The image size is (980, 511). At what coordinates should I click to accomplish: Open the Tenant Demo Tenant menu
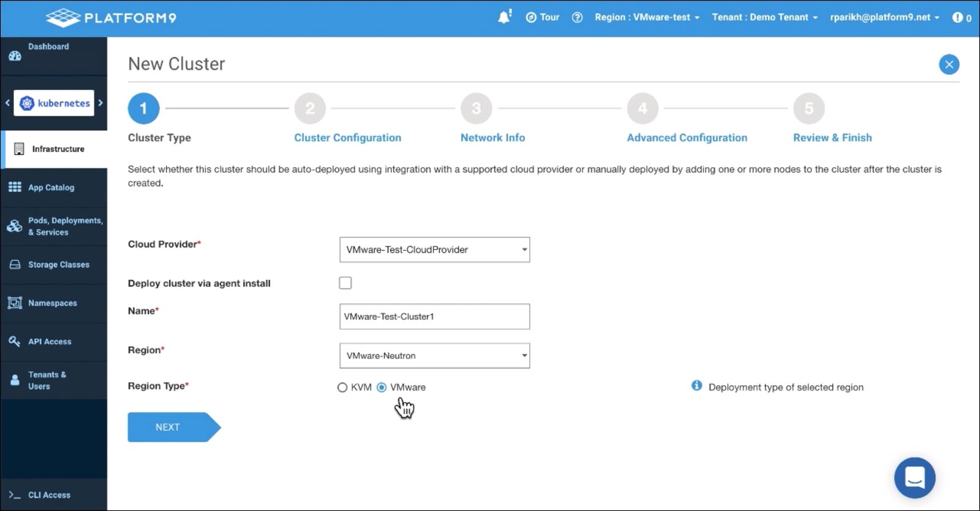click(x=764, y=17)
